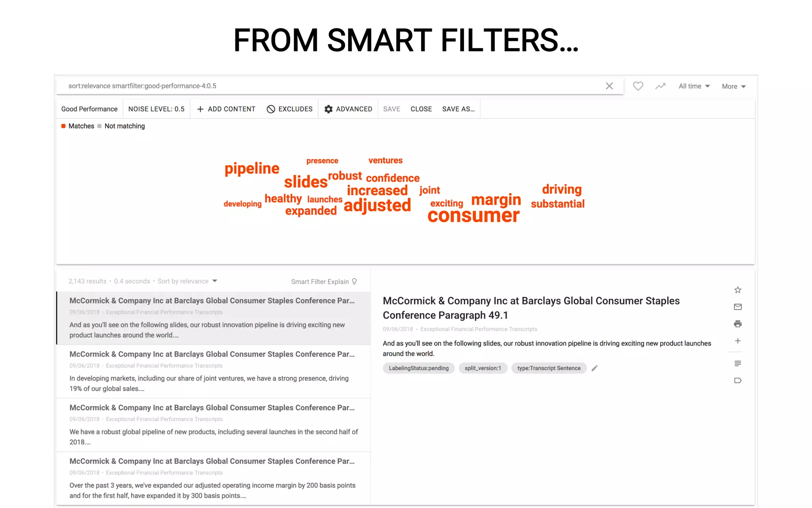The height and width of the screenshot is (508, 812).
Task: Open the More dropdown menu
Action: [x=734, y=86]
